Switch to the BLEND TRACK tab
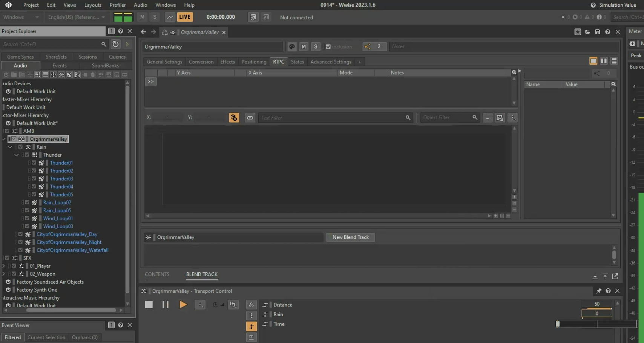The height and width of the screenshot is (343, 644). pos(202,274)
